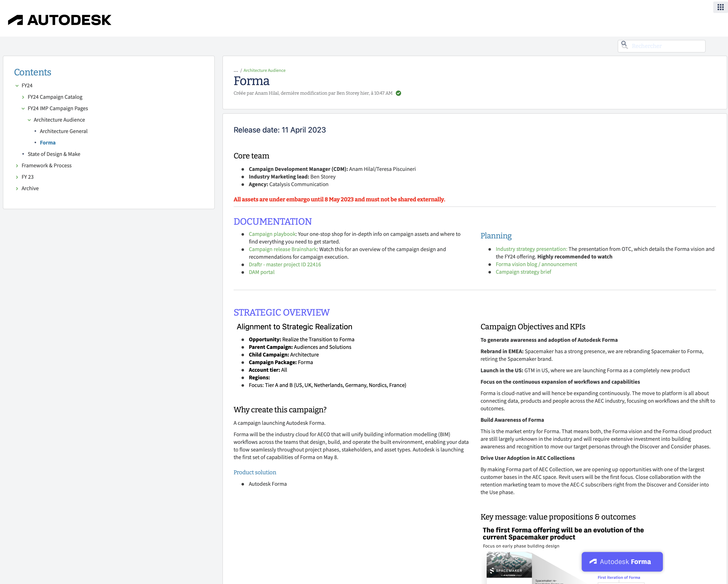The height and width of the screenshot is (584, 728).
Task: Select Architecture General in the tree
Action: (64, 131)
